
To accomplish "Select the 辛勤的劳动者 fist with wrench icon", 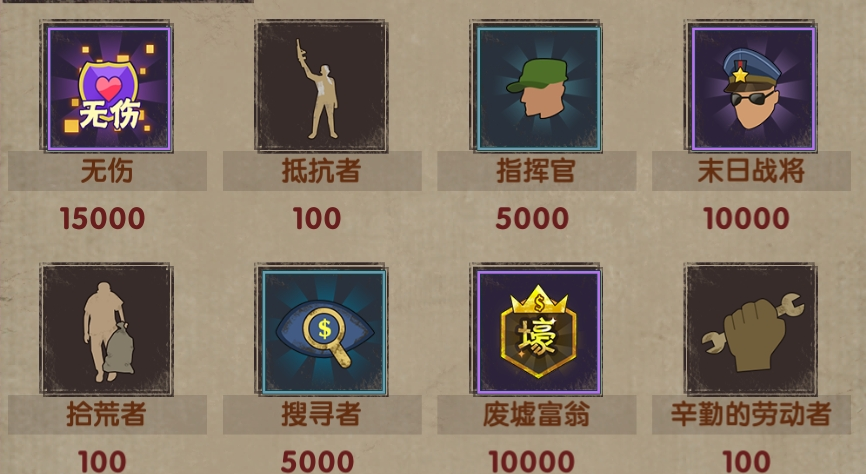I will point(752,330).
